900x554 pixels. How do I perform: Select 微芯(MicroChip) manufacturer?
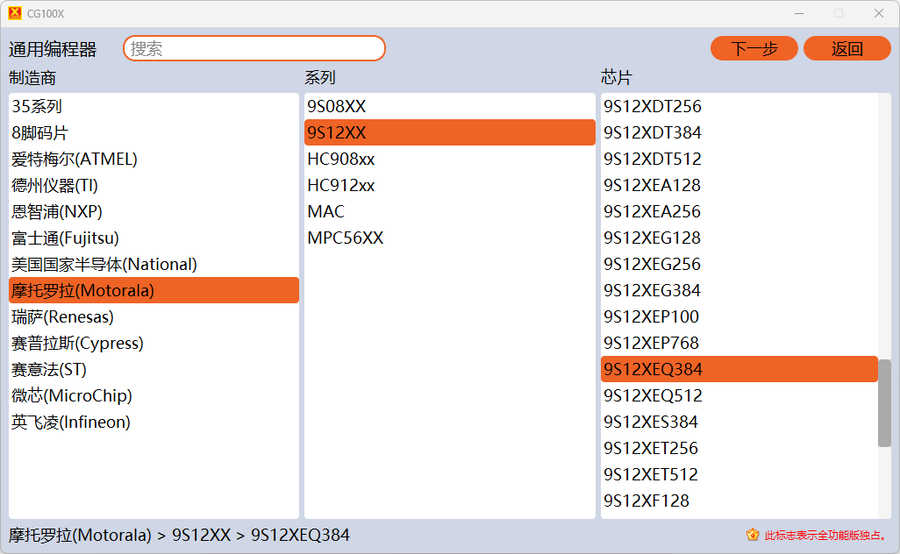[72, 396]
